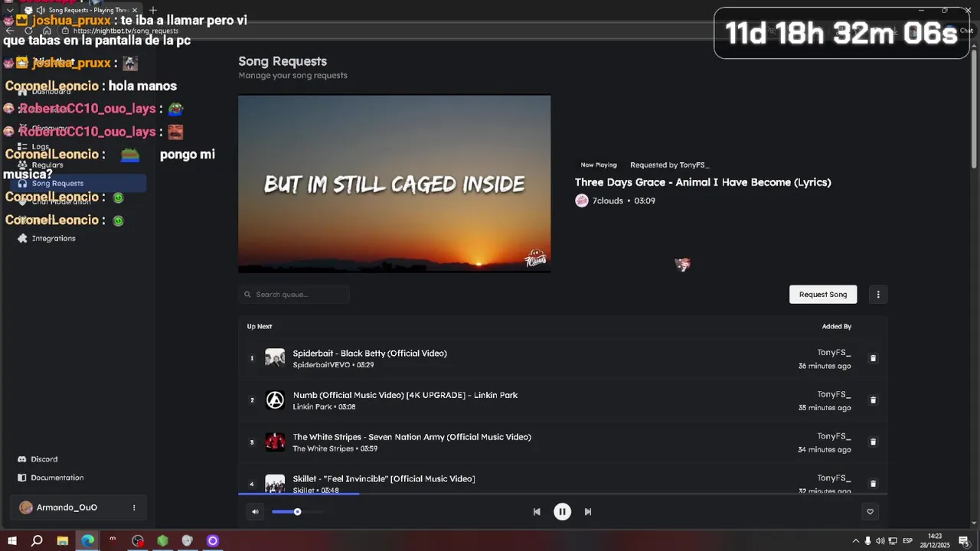Open File Explorer from the taskbar
Viewport: 980px width, 551px height.
(x=62, y=541)
